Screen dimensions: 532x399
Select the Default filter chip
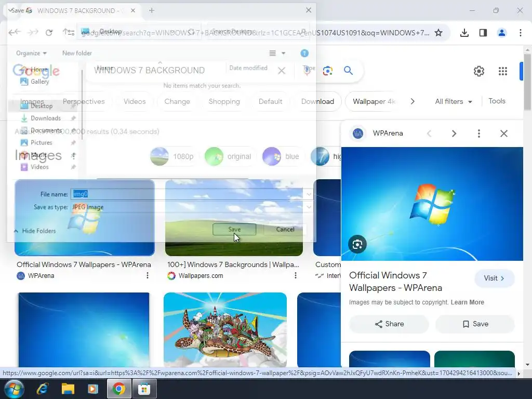[270, 101]
